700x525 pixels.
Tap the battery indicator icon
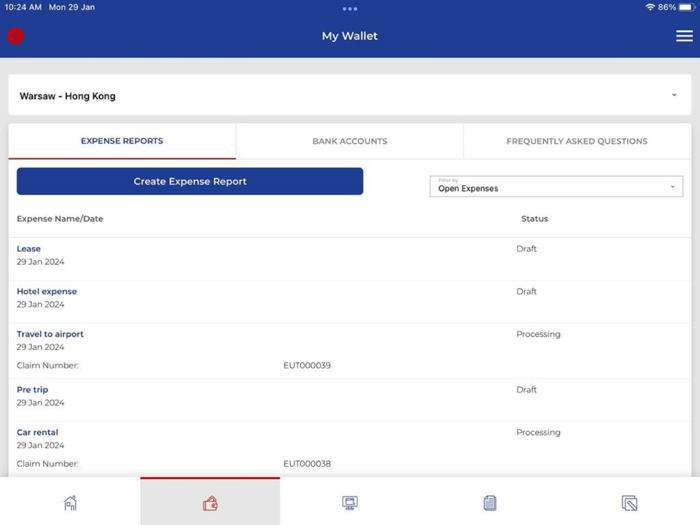coord(687,7)
